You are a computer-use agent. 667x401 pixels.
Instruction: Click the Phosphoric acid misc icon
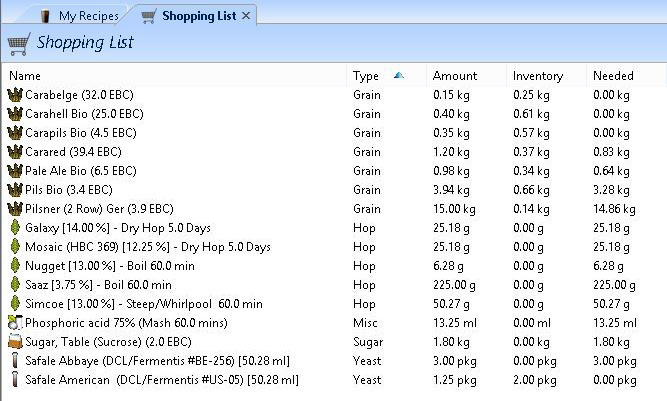(x=15, y=323)
